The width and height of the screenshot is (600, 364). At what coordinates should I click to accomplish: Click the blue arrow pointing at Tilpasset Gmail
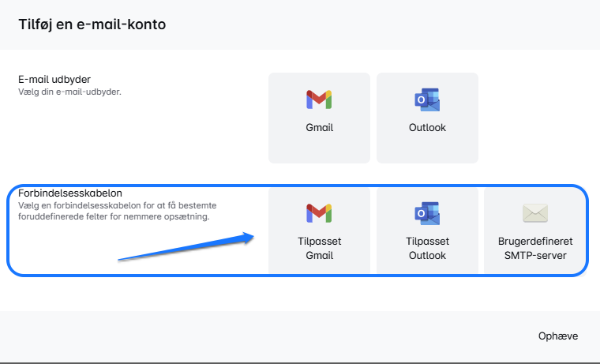tap(186, 246)
